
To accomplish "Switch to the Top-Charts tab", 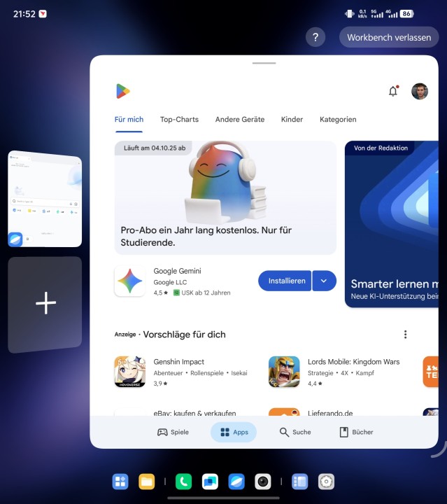I will click(179, 120).
